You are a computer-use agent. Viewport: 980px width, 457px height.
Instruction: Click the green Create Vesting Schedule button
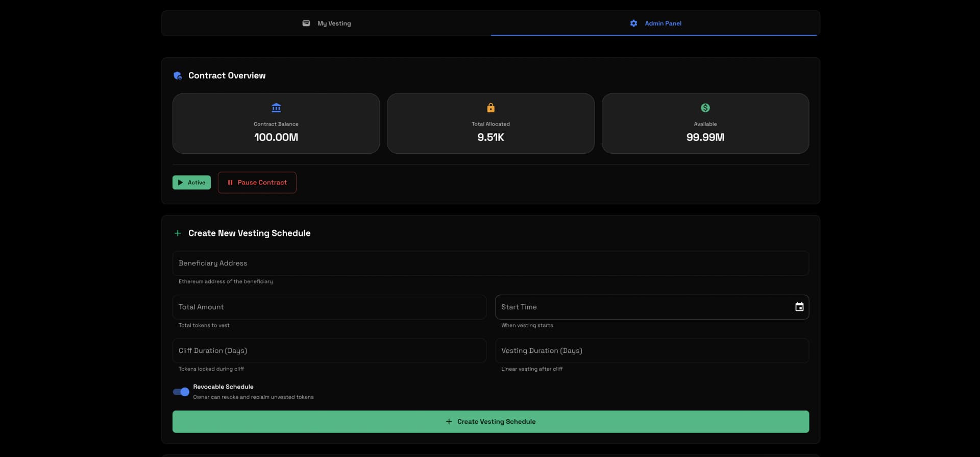[x=491, y=422]
